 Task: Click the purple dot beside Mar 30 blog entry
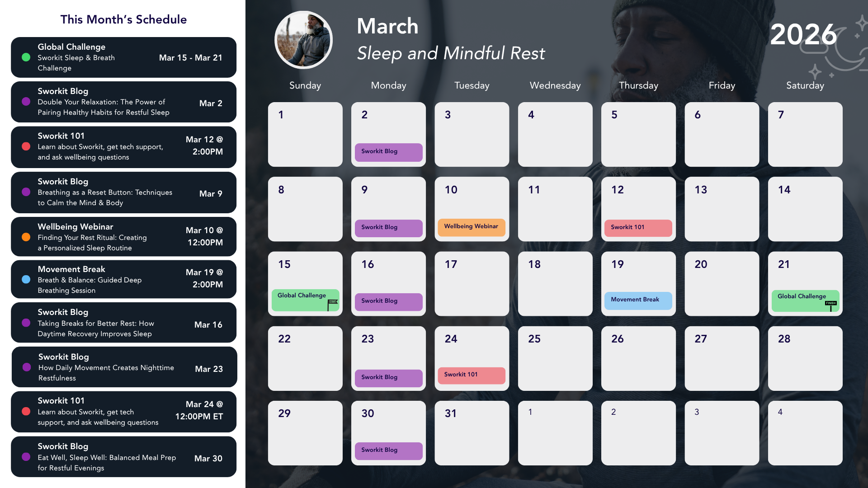pos(26,457)
